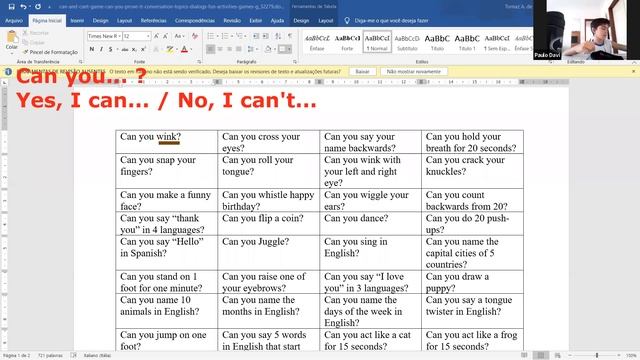Justify the text alignment

(x=239, y=49)
